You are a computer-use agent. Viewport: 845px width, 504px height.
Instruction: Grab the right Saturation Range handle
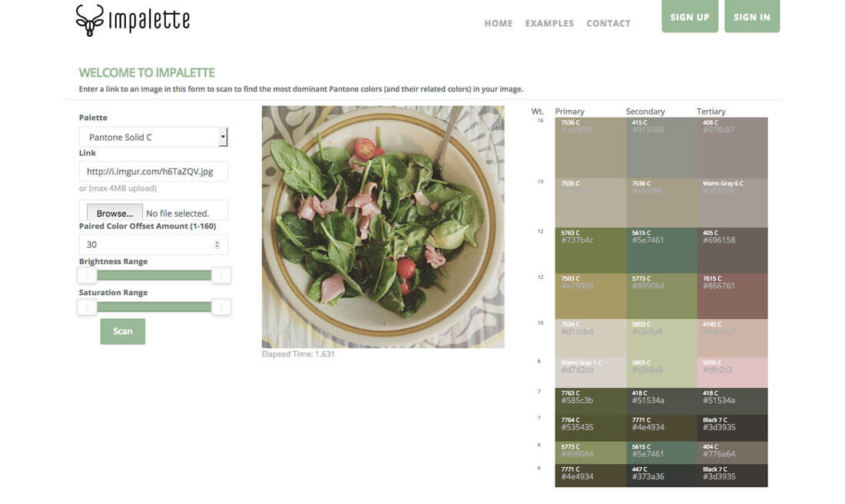(x=221, y=307)
